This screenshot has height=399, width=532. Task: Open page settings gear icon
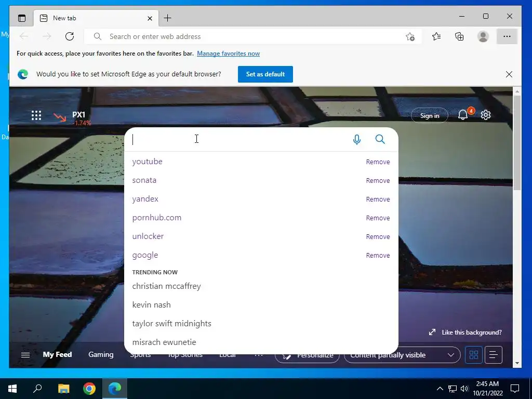[x=486, y=115]
